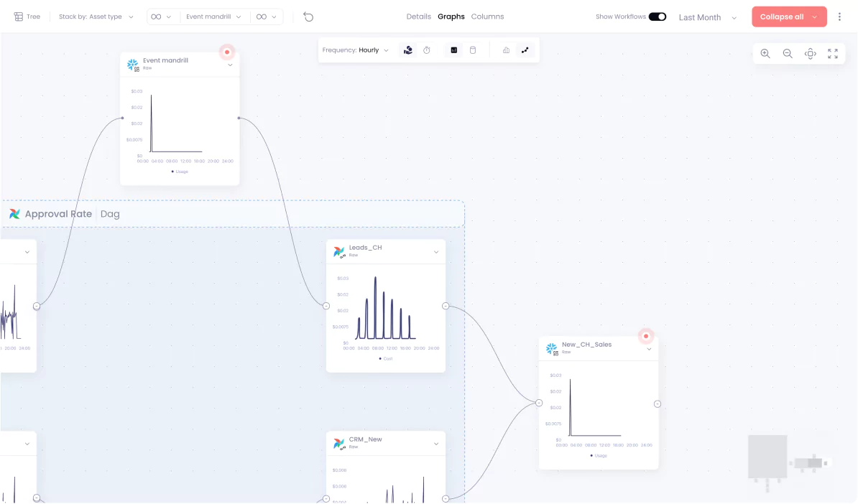This screenshot has height=504, width=858.
Task: Open the Frequency: Hourly dropdown
Action: 356,50
